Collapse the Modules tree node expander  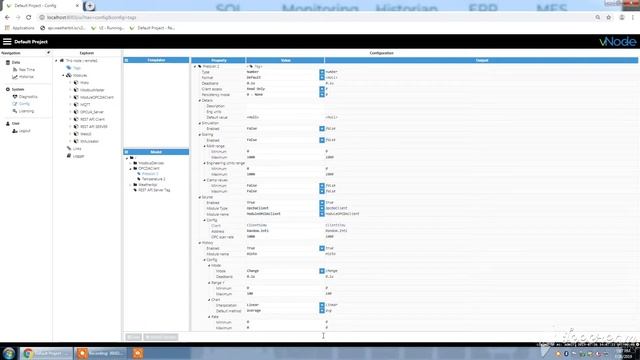click(x=63, y=76)
